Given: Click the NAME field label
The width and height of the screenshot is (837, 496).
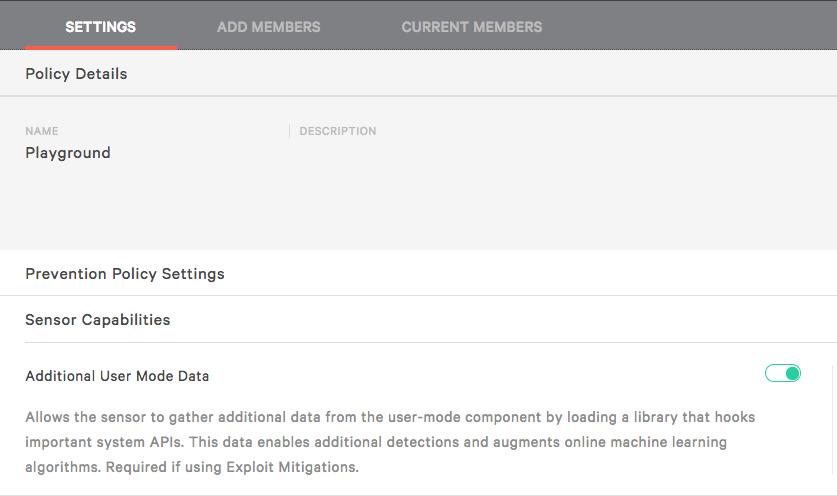Looking at the screenshot, I should pyautogui.click(x=42, y=131).
